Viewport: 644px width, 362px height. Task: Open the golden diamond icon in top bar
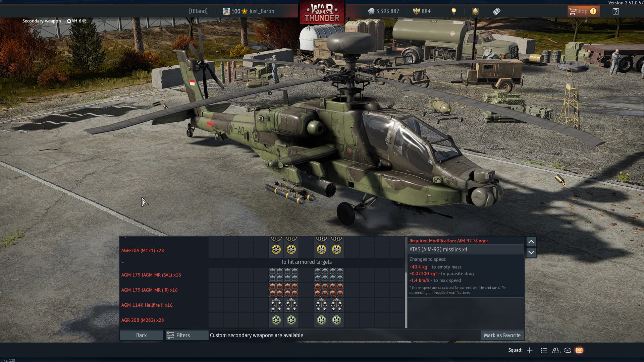click(x=475, y=11)
